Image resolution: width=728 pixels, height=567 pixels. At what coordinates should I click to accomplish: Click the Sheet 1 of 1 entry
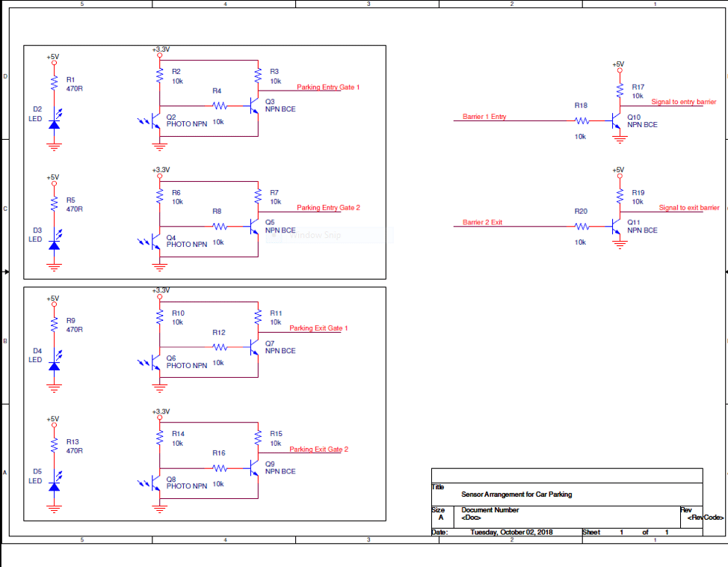[625, 532]
